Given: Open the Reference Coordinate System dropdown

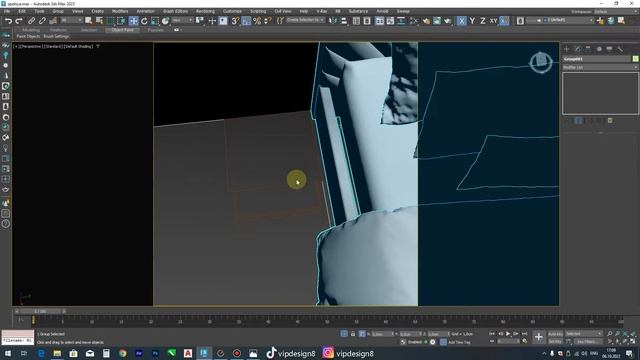Looking at the screenshot, I should click(182, 20).
